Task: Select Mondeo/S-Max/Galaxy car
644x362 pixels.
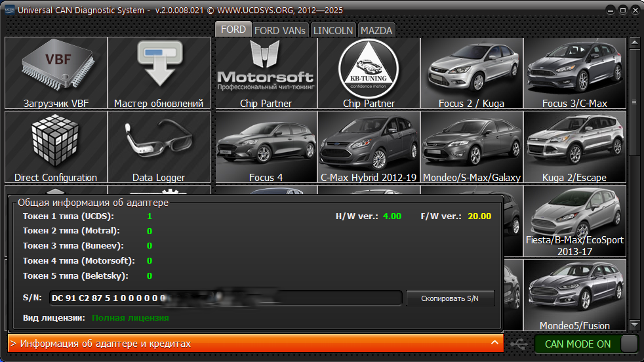Action: point(472,147)
